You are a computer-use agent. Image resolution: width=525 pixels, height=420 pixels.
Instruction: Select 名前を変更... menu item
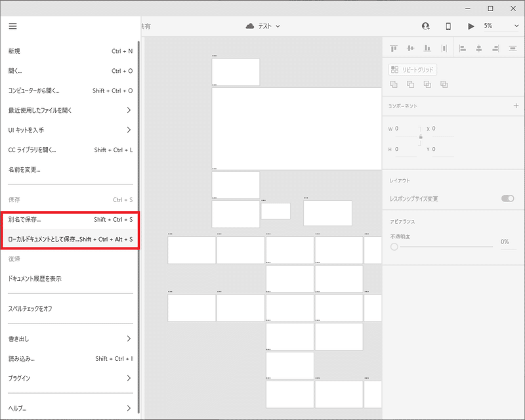(70, 169)
